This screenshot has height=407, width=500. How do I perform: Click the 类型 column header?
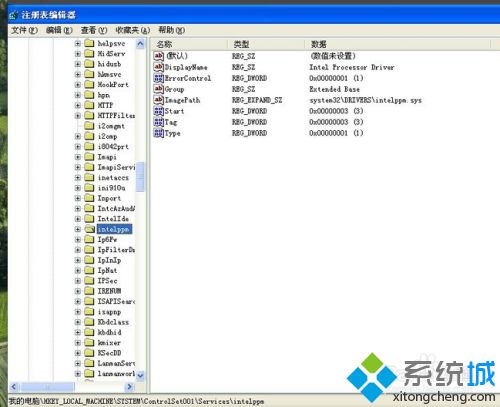point(266,44)
